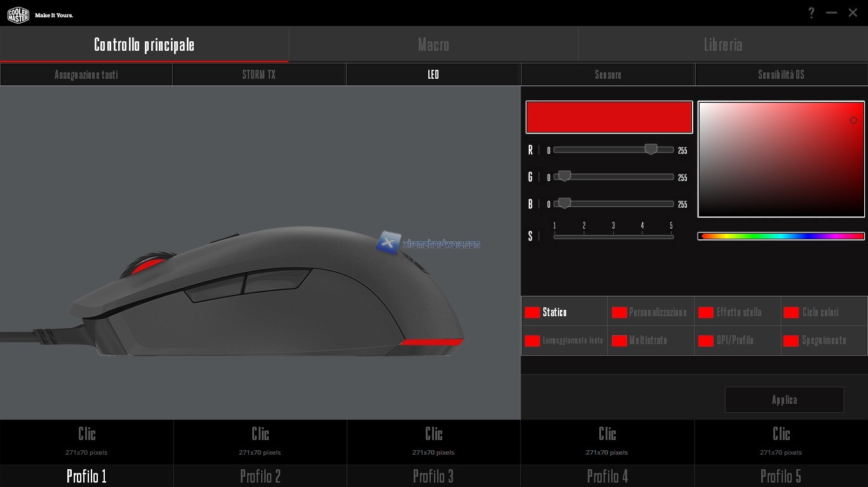Open the Sensibilità OS sub-tab

(781, 75)
